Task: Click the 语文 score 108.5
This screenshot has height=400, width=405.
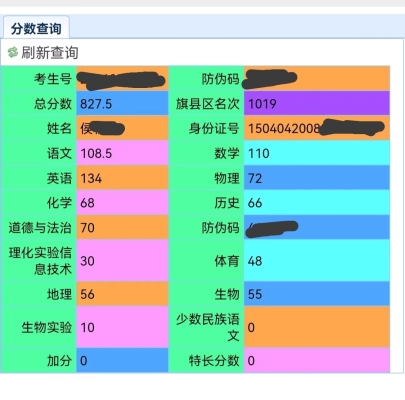Action: [x=96, y=153]
